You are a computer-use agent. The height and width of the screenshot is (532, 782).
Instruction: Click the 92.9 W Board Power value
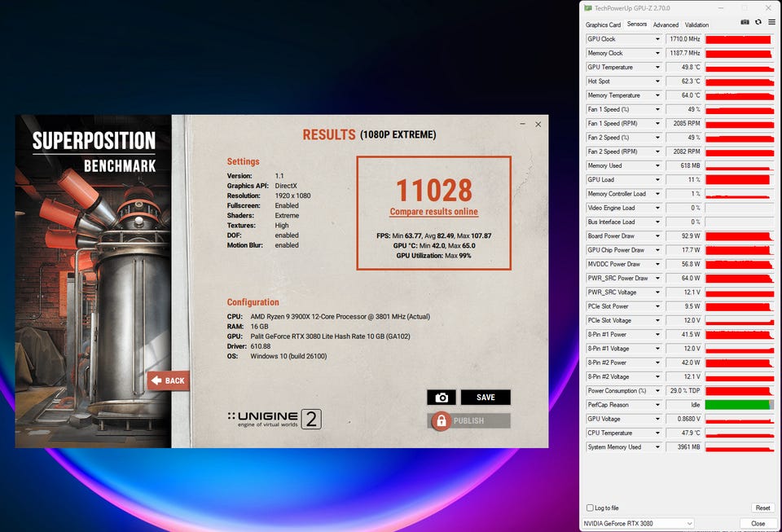tap(683, 235)
